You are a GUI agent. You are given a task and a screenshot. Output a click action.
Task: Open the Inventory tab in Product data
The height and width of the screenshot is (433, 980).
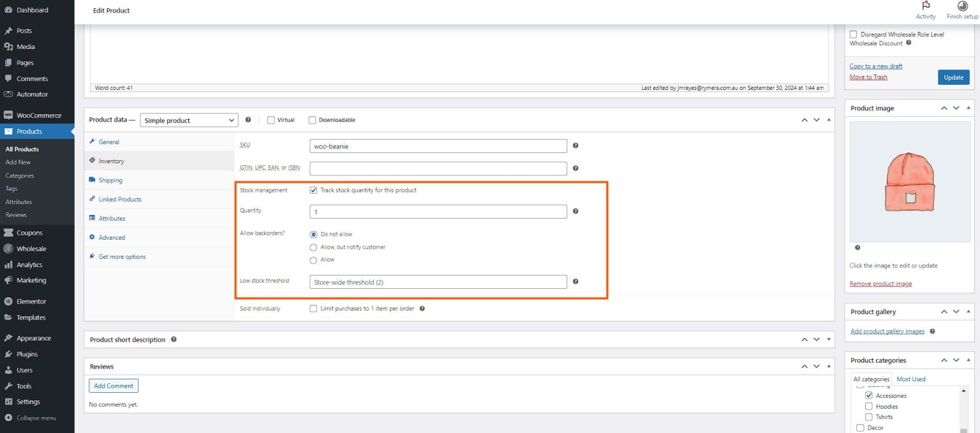click(110, 160)
